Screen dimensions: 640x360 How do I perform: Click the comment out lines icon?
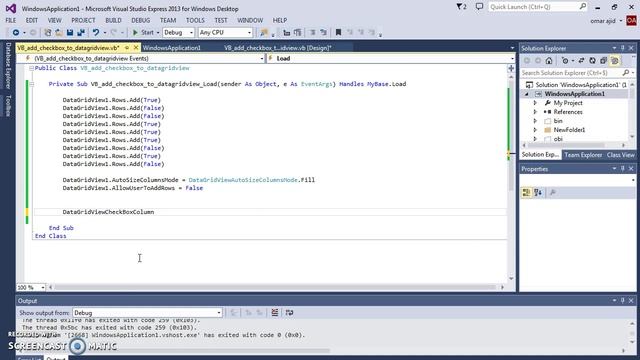pyautogui.click(x=312, y=32)
